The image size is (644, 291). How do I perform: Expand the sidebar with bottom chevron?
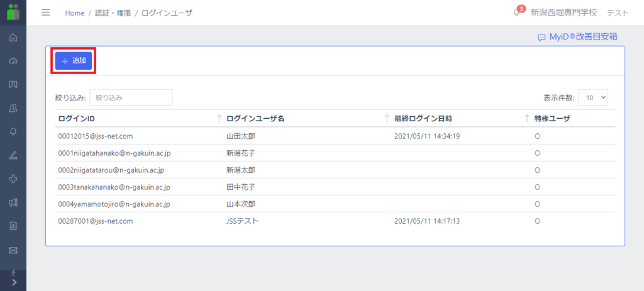[x=14, y=282]
